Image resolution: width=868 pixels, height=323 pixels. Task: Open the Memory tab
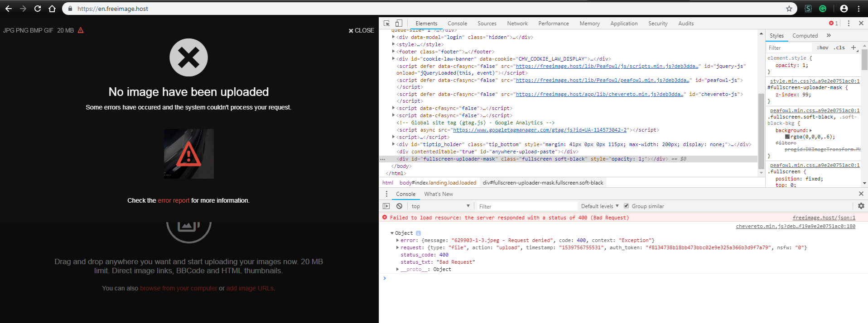[x=589, y=24]
